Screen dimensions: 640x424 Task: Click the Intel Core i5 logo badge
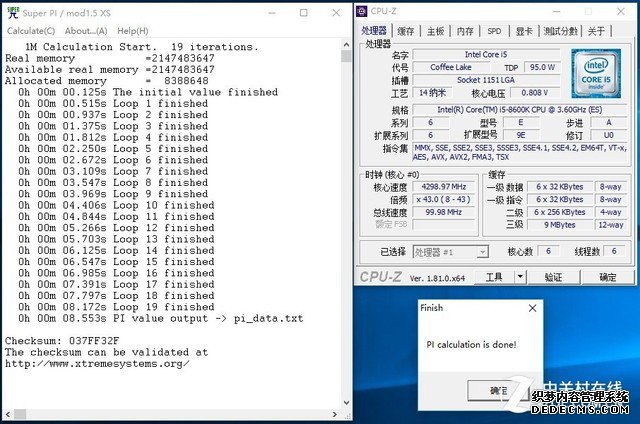[x=596, y=74]
